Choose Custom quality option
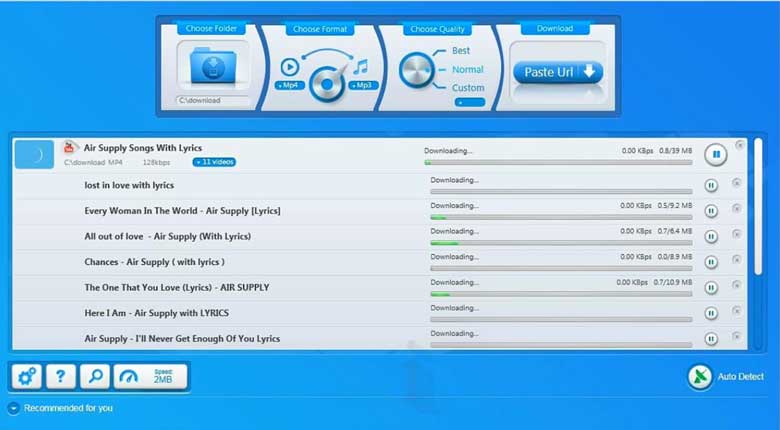This screenshot has height=430, width=780. point(468,88)
